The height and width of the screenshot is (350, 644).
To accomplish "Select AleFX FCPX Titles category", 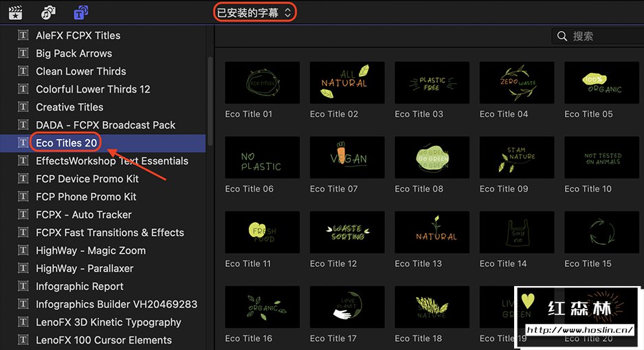I will [102, 35].
